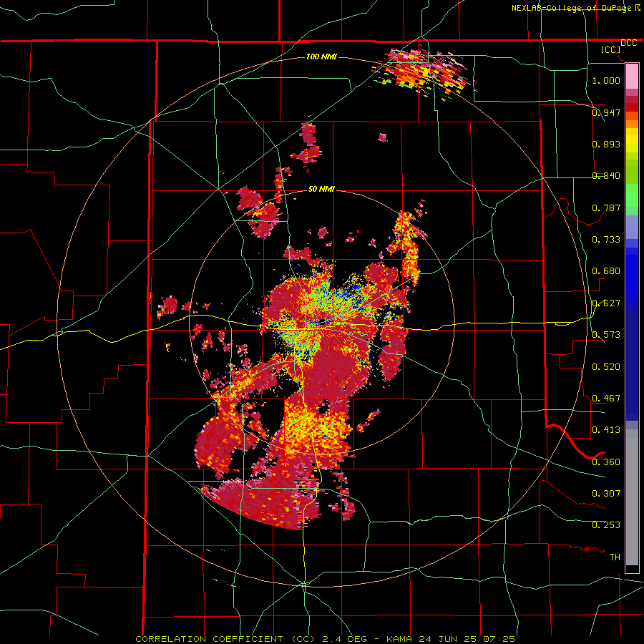
Task: Click the 100 NMI range ring label
Action: [321, 57]
